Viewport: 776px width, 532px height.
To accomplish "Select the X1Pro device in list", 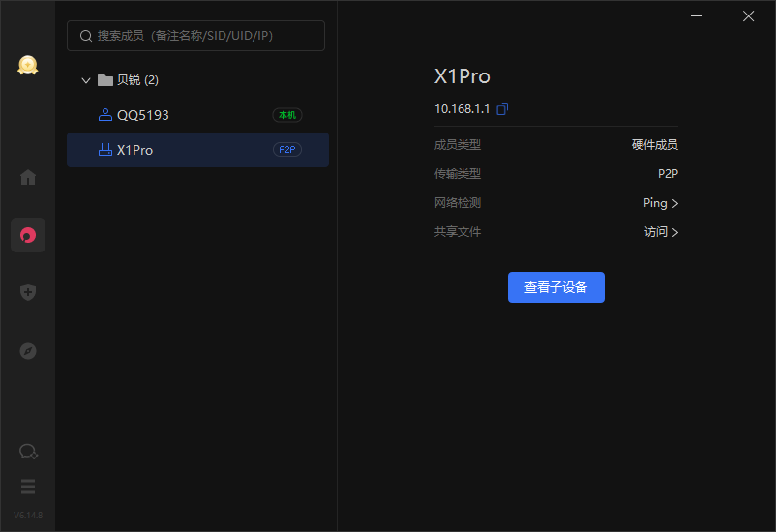I will click(135, 150).
